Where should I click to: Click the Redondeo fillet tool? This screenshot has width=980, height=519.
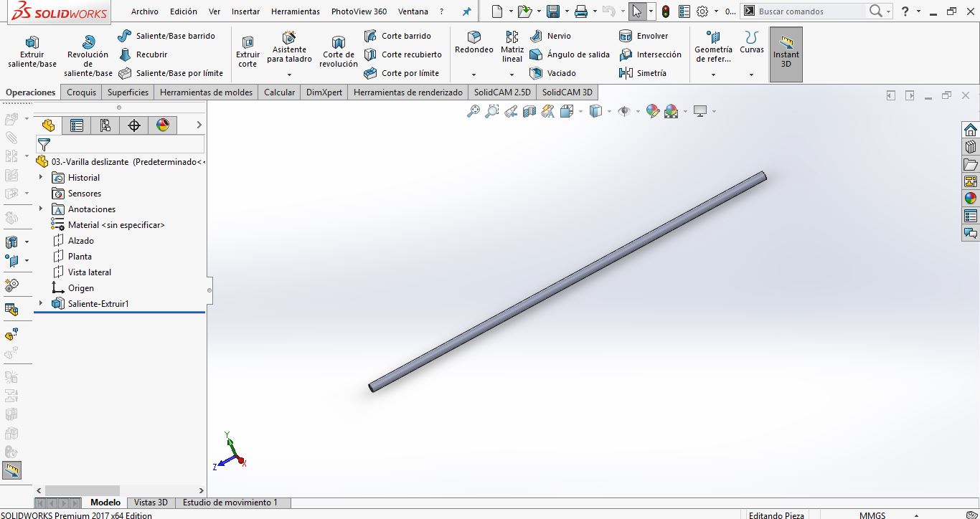click(474, 42)
